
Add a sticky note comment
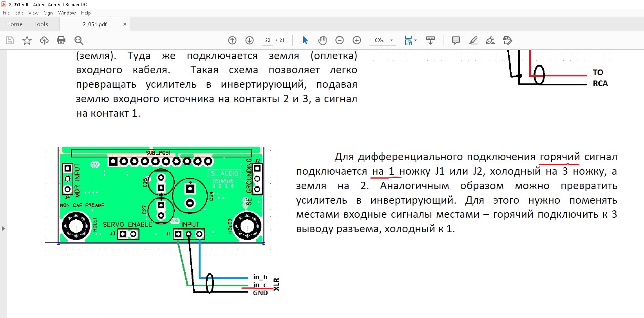[x=456, y=40]
